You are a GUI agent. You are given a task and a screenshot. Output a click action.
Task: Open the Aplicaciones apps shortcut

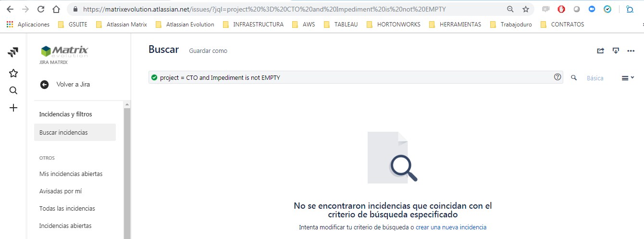tap(28, 25)
